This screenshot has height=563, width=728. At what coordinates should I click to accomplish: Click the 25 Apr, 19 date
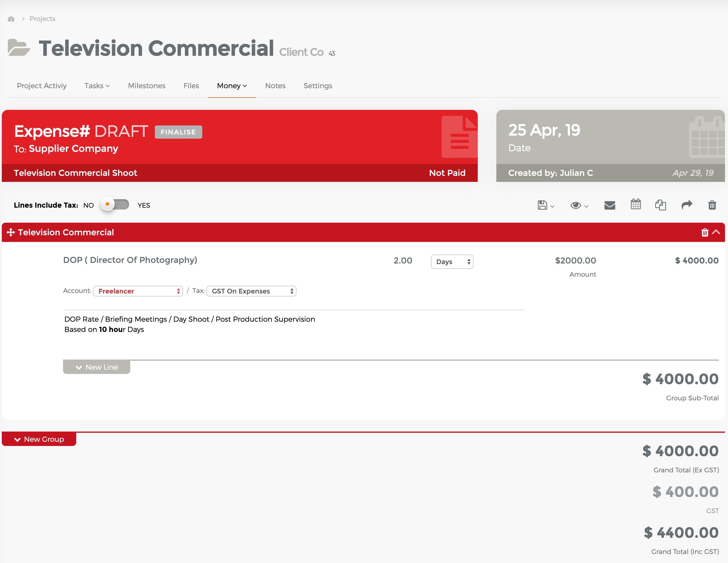click(x=544, y=130)
